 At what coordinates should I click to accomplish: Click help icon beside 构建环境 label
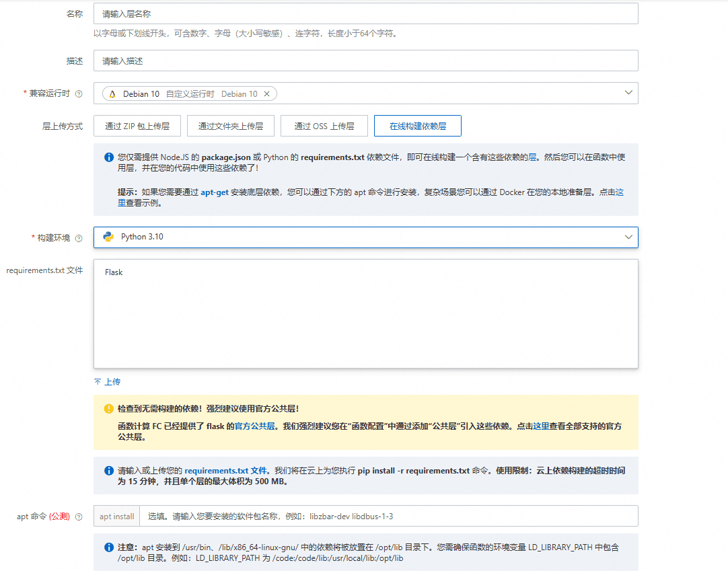tap(79, 238)
